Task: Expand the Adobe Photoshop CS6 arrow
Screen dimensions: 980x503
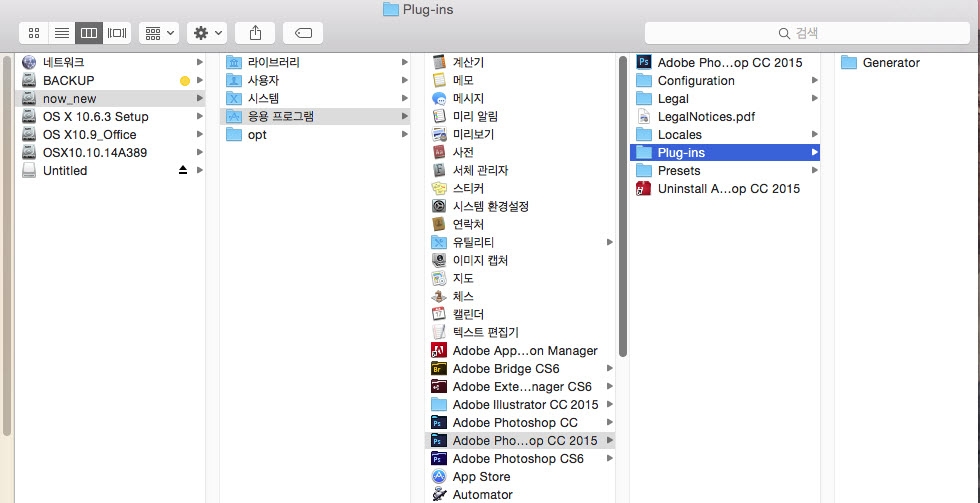Action: (609, 459)
